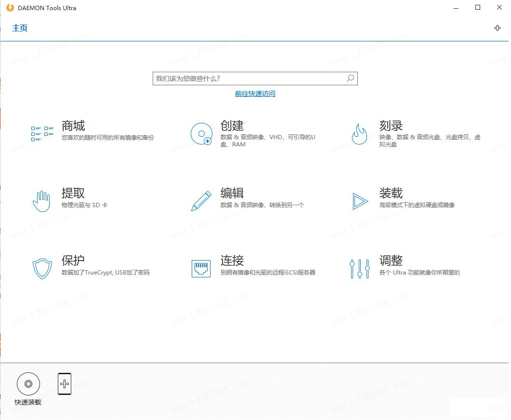Click the 快速装载 label
Viewport: 511px width, 420px height.
pyautogui.click(x=28, y=402)
